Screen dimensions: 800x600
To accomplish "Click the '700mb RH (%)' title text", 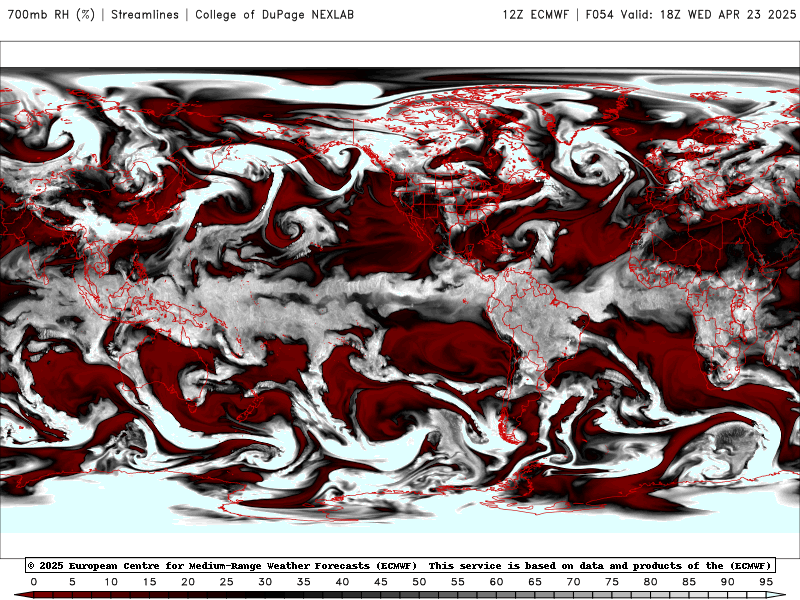I will pos(51,15).
